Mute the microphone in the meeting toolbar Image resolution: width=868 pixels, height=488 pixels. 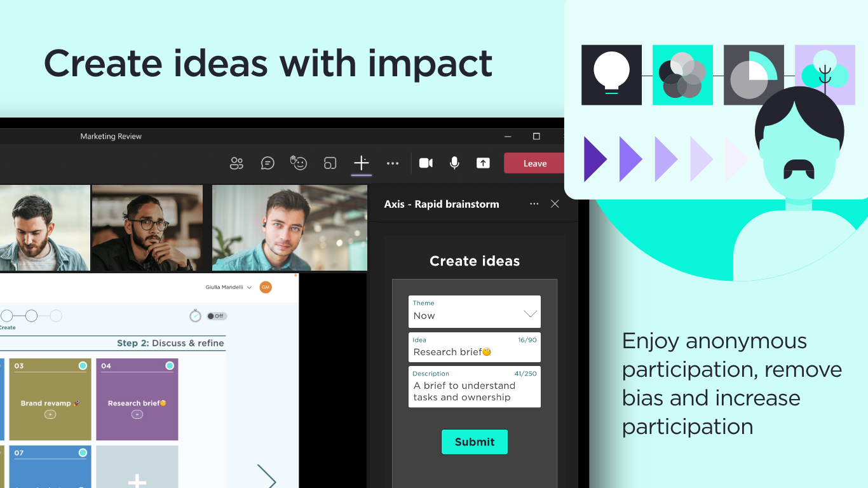[454, 163]
